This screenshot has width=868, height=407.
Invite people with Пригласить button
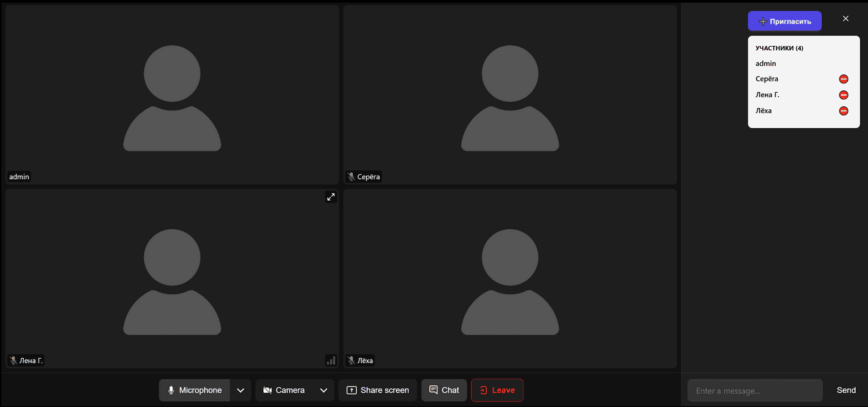click(785, 21)
